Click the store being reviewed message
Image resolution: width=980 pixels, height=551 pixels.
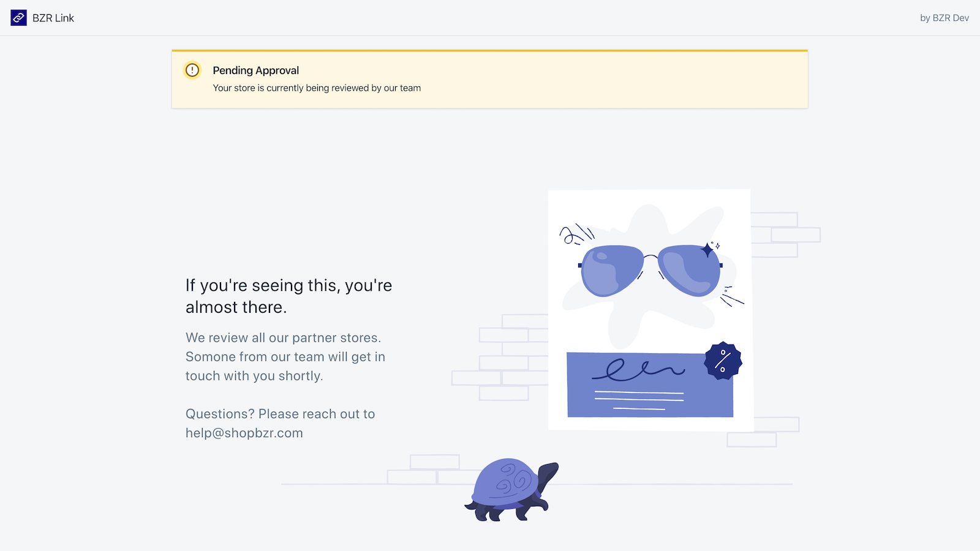317,88
